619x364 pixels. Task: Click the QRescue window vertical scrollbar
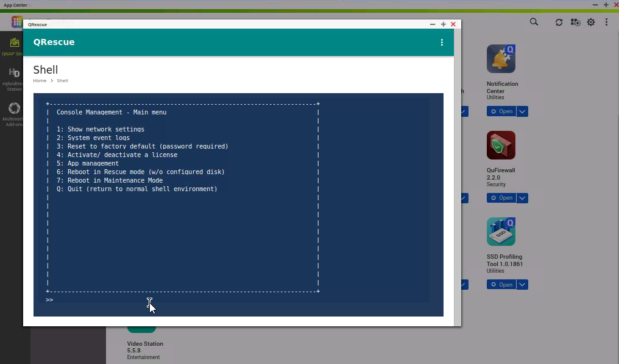pos(457,177)
